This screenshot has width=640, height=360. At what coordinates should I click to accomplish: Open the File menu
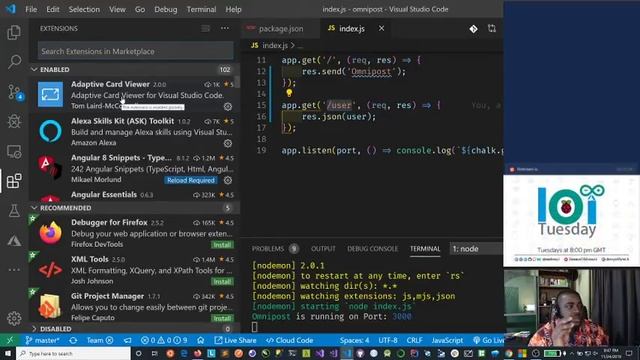31,9
